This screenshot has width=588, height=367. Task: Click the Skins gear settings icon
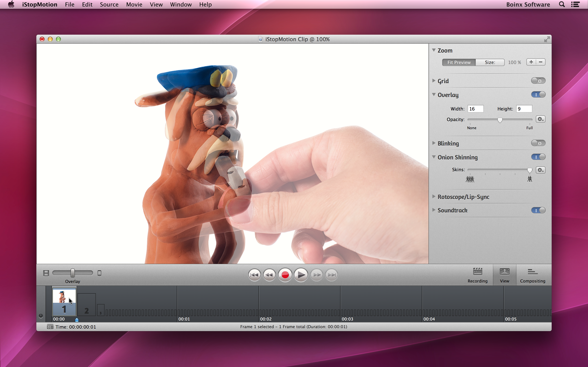[540, 170]
